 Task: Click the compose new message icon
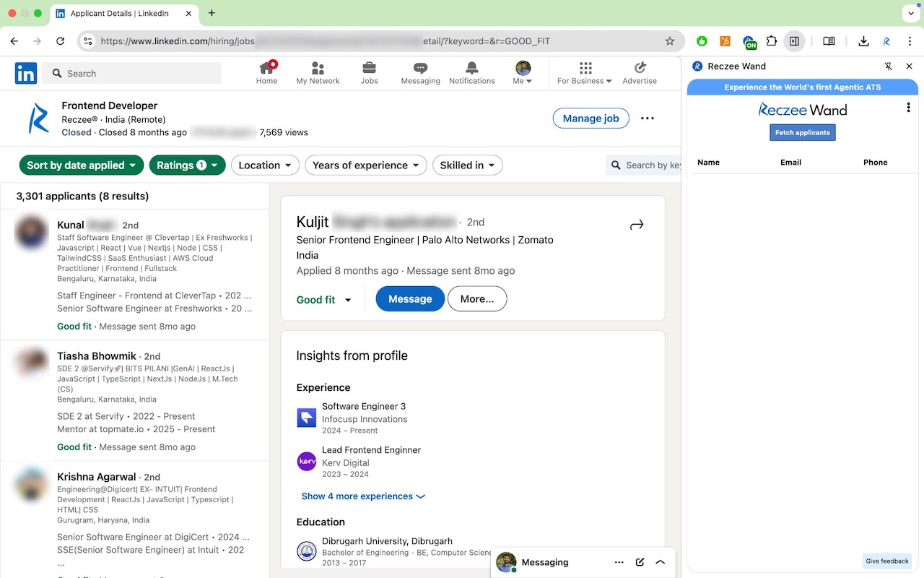click(x=640, y=562)
